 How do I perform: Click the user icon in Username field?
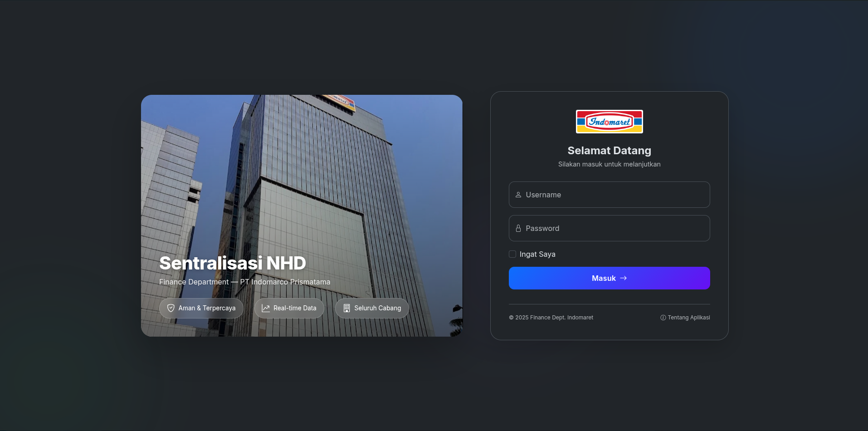pos(518,195)
